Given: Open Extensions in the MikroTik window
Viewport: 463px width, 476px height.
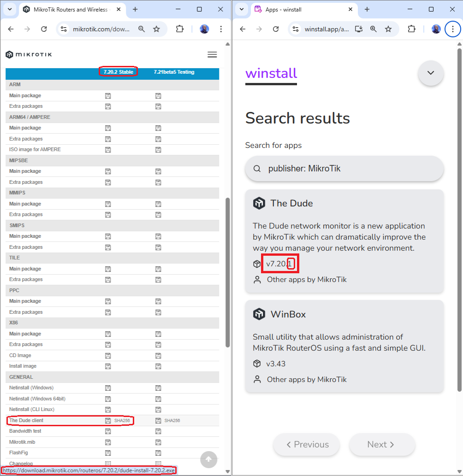Looking at the screenshot, I should pyautogui.click(x=180, y=29).
